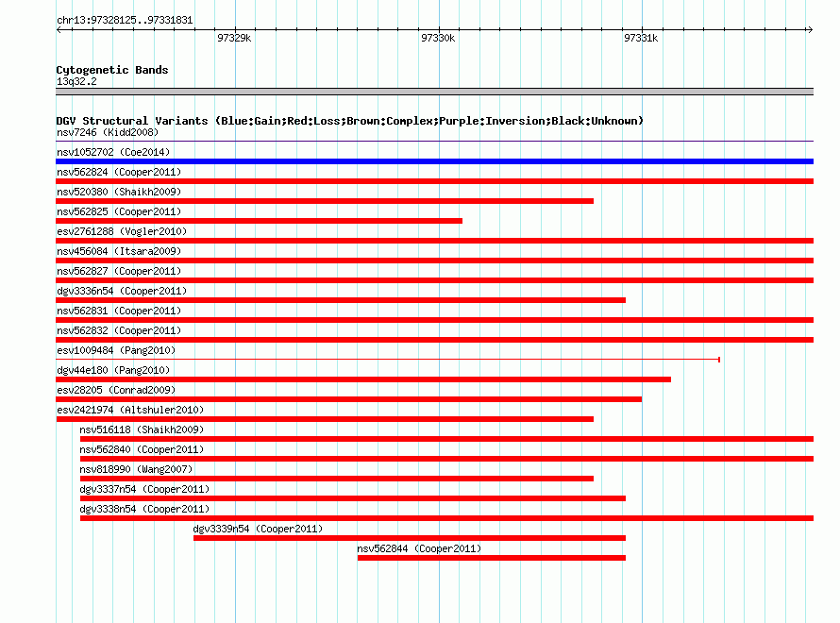The image size is (840, 623).
Task: Click the ruler's right arrow end
Action: (x=810, y=29)
